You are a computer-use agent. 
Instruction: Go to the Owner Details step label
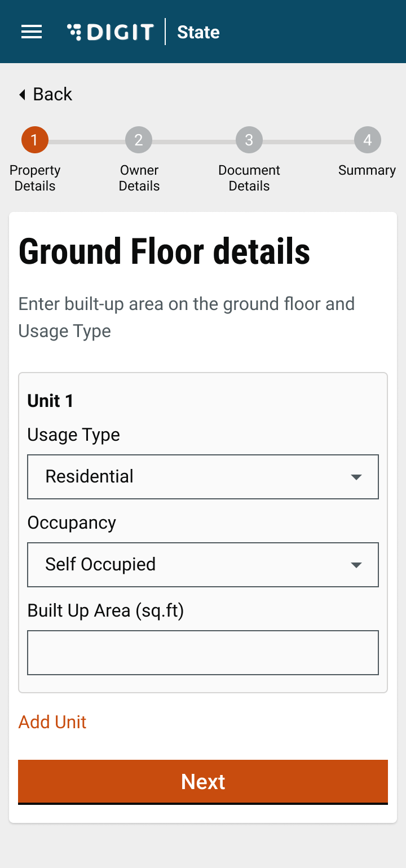(x=139, y=178)
